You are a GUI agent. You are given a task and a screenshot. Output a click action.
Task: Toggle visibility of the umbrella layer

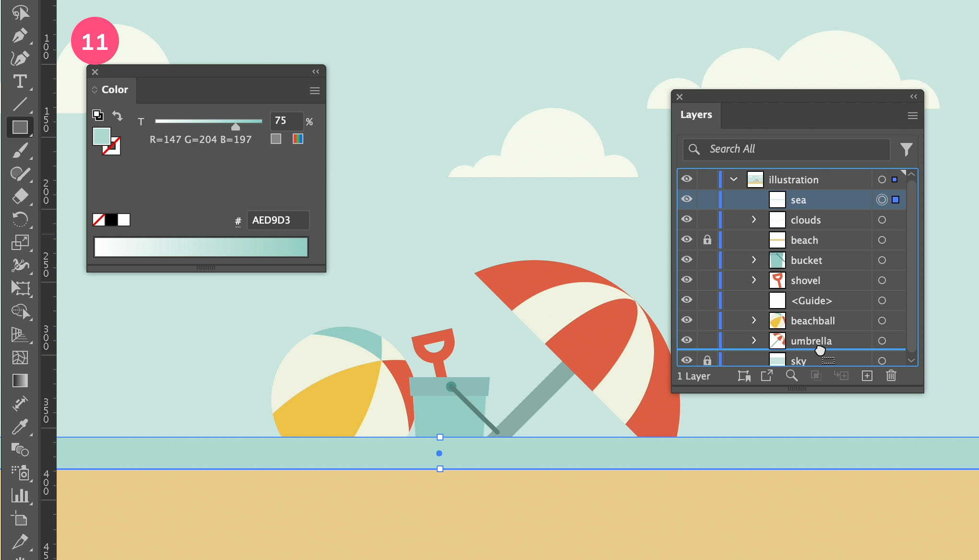click(x=687, y=341)
